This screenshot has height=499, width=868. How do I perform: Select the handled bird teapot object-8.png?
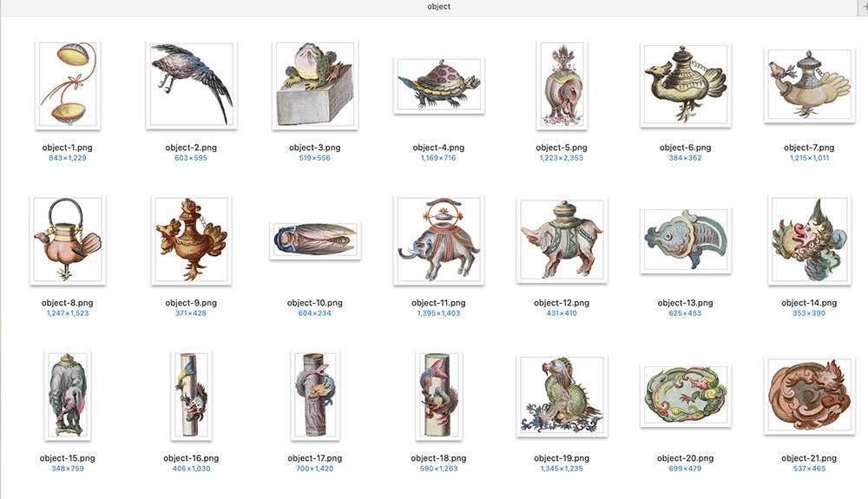click(x=68, y=240)
